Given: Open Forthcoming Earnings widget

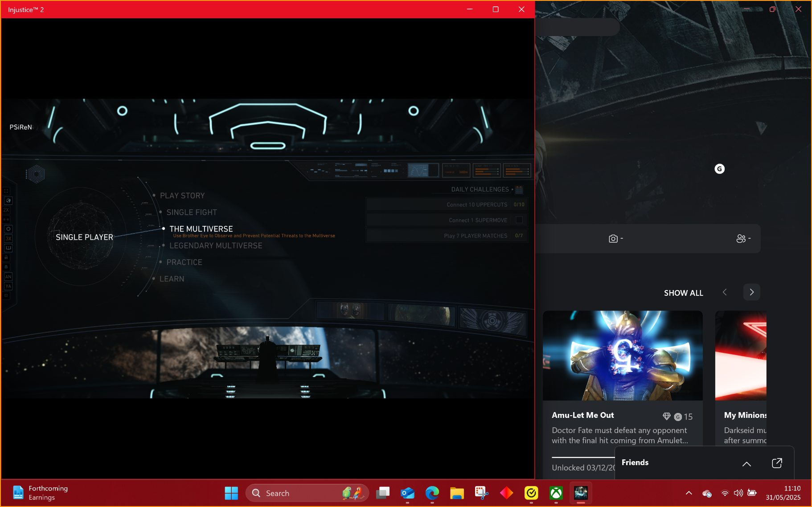Looking at the screenshot, I should pyautogui.click(x=40, y=493).
